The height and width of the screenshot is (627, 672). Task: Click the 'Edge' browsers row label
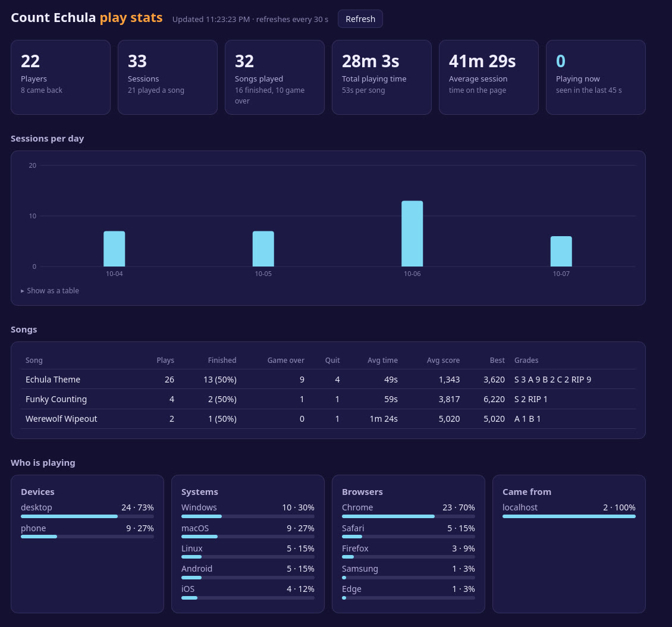point(351,589)
